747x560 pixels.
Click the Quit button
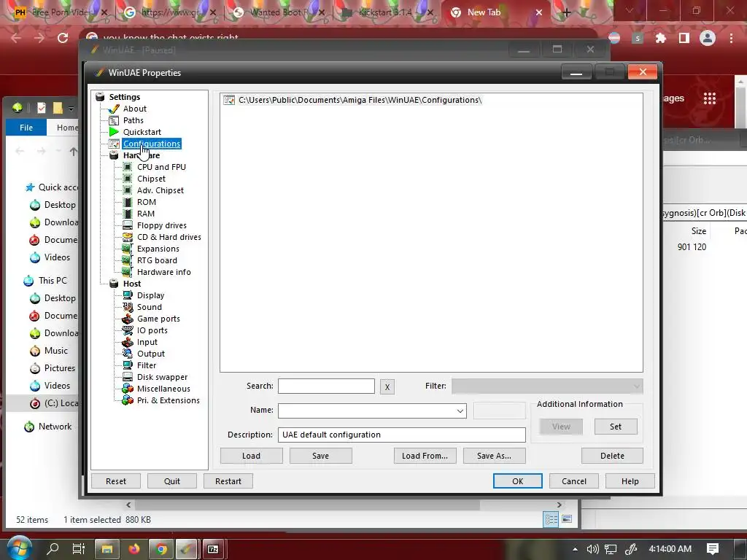click(x=172, y=481)
